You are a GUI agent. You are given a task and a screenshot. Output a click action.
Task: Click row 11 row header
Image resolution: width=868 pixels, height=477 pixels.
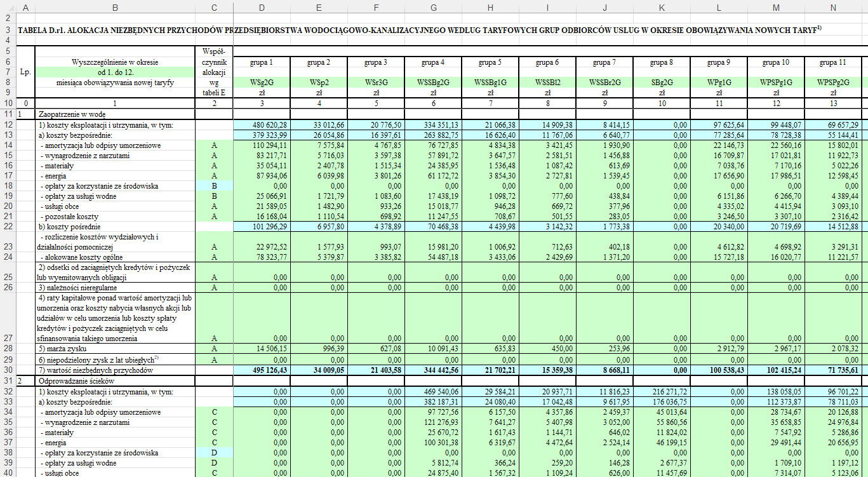click(8, 114)
